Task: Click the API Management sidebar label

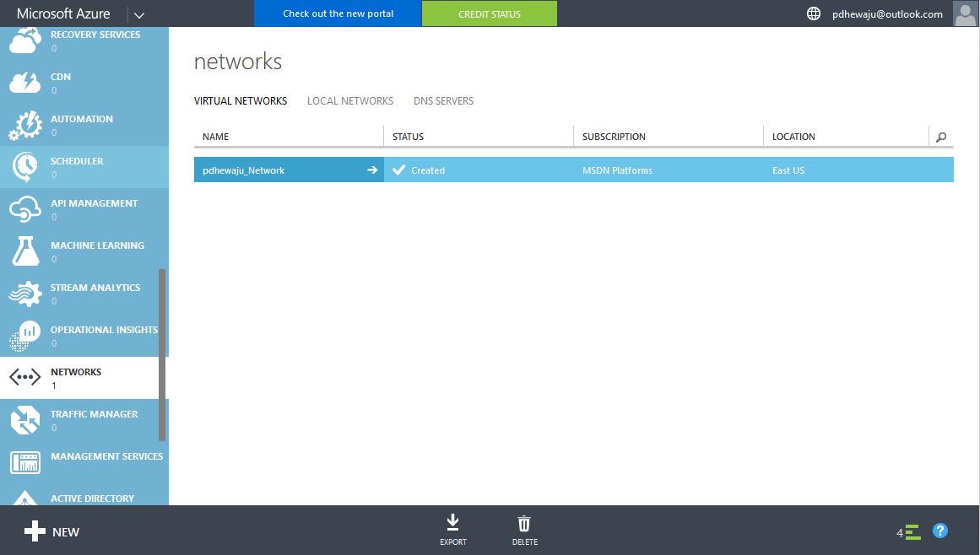Action: 95,203
